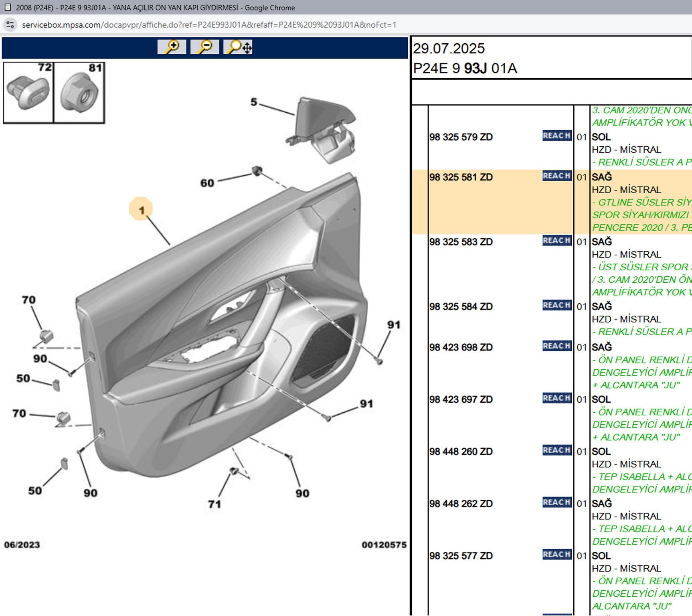
Task: Click callout number 60 on the diagram
Action: (207, 183)
